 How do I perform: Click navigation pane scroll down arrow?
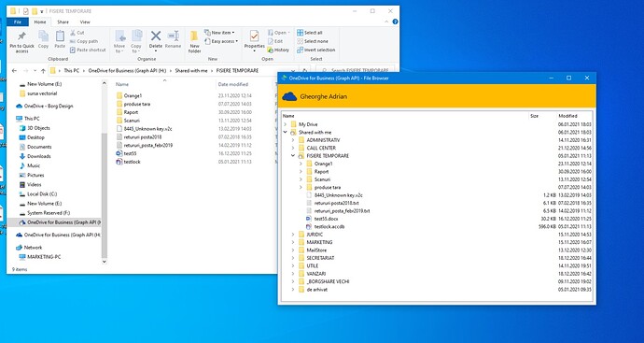click(x=105, y=261)
